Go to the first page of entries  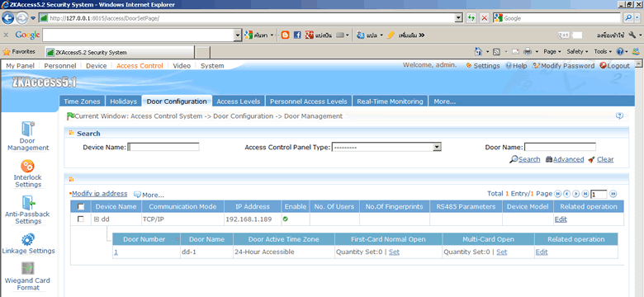coord(558,194)
